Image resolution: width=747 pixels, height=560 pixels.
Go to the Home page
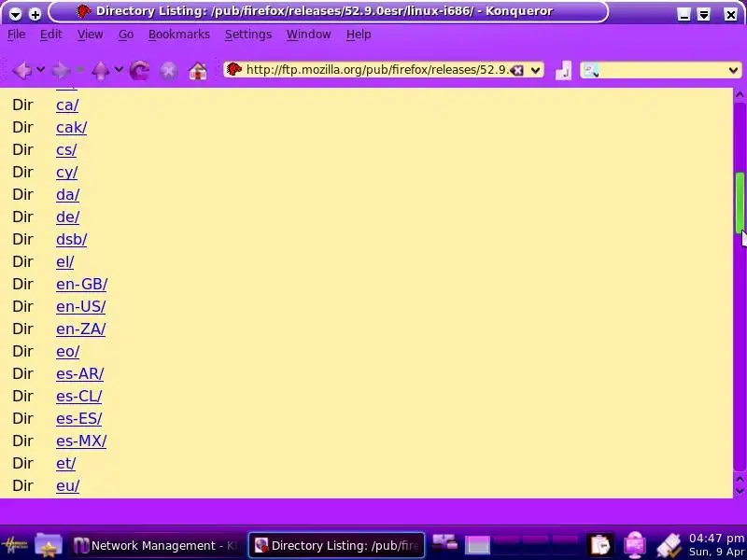click(198, 71)
